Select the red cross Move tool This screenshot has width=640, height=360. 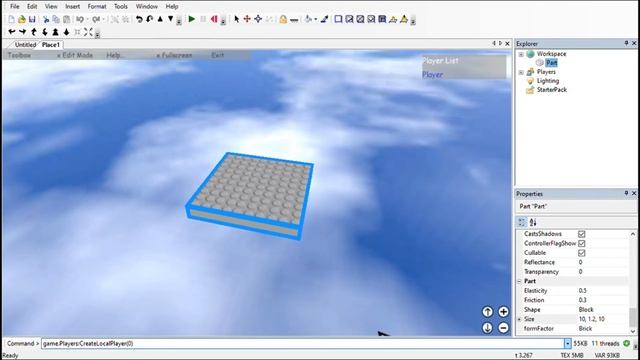(x=247, y=19)
